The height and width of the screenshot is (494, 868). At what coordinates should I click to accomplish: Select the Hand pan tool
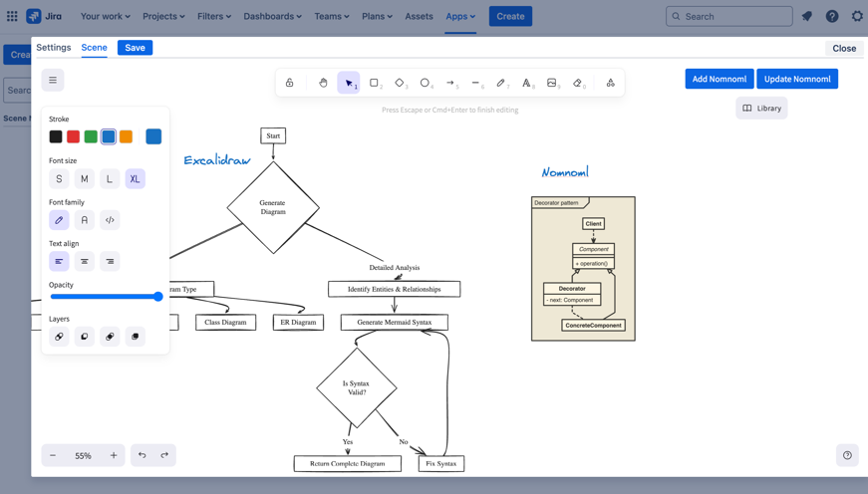pos(323,83)
